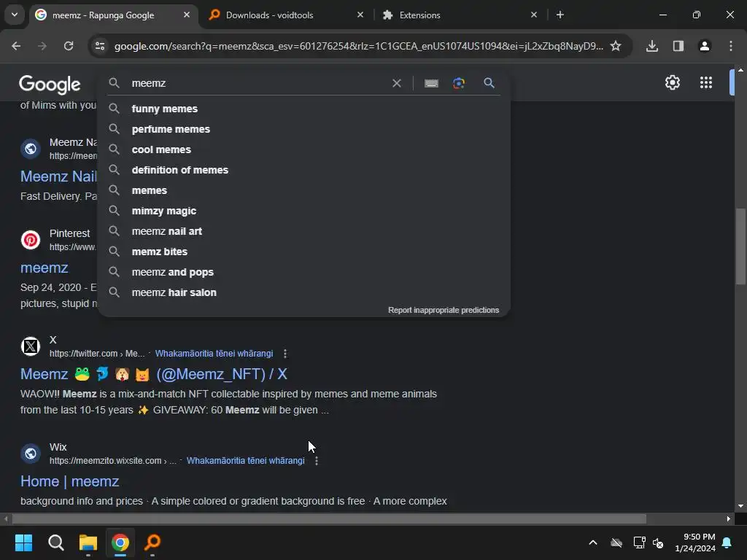Click the browser forward arrow
The width and height of the screenshot is (747, 560).
point(42,46)
